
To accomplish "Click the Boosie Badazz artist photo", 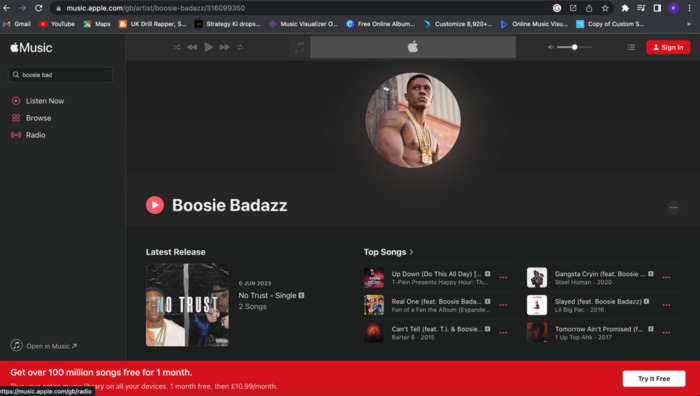I will tap(413, 121).
